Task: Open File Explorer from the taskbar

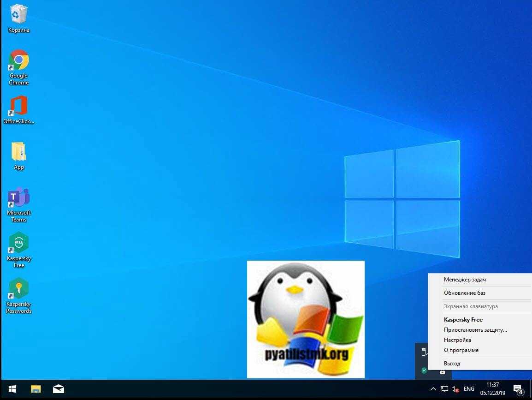Action: [35, 389]
